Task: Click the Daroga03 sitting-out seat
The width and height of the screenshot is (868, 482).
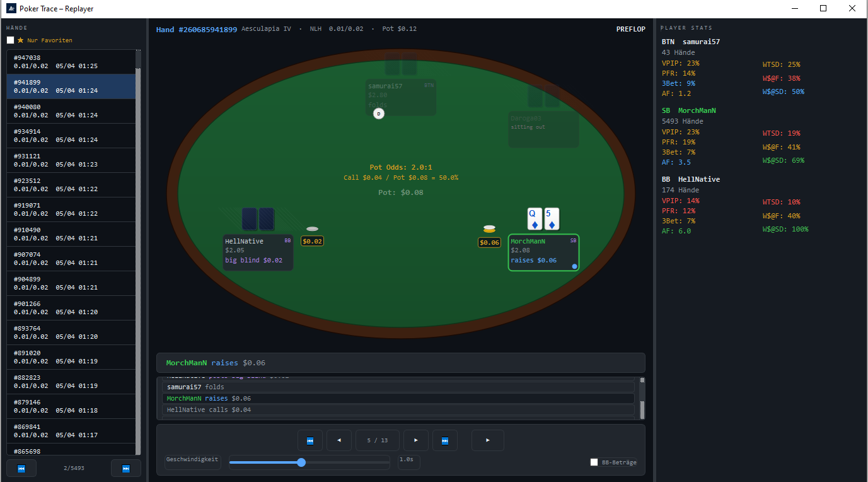Action: [x=543, y=130]
